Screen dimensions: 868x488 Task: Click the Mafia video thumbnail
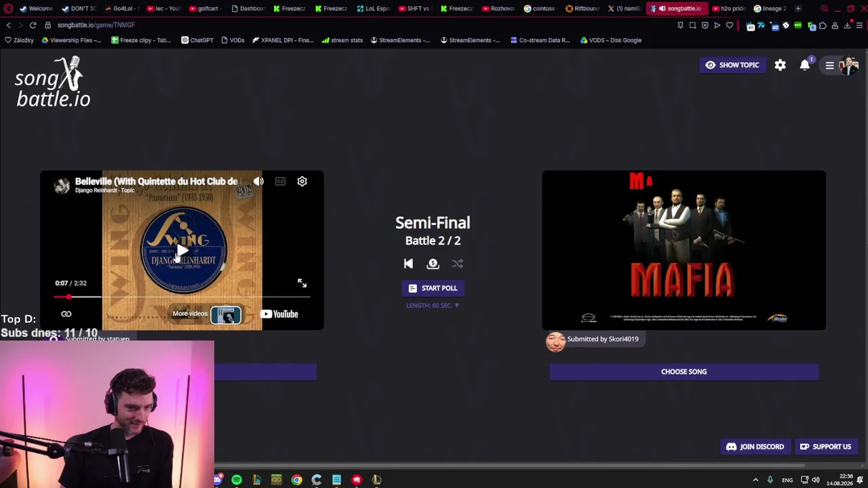tap(684, 250)
